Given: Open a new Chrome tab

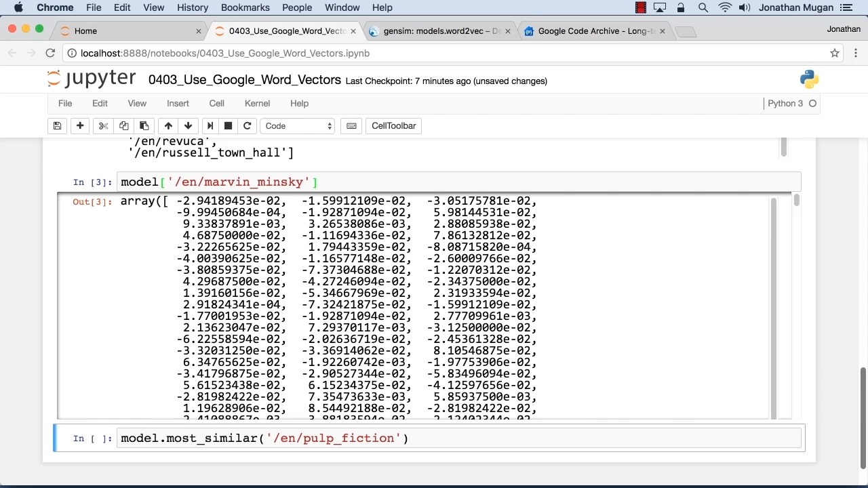Looking at the screenshot, I should point(686,31).
